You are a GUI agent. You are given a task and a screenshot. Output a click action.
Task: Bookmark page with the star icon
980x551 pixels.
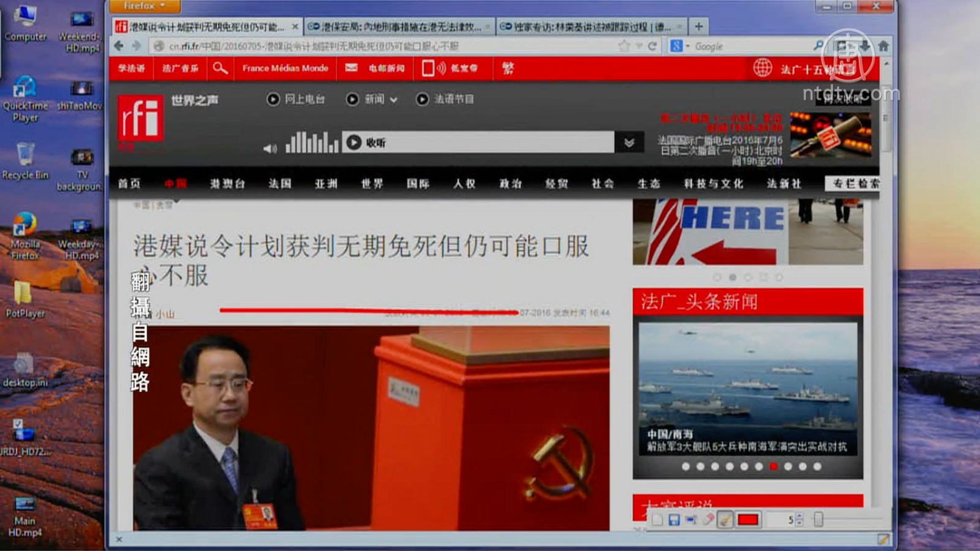tap(624, 46)
